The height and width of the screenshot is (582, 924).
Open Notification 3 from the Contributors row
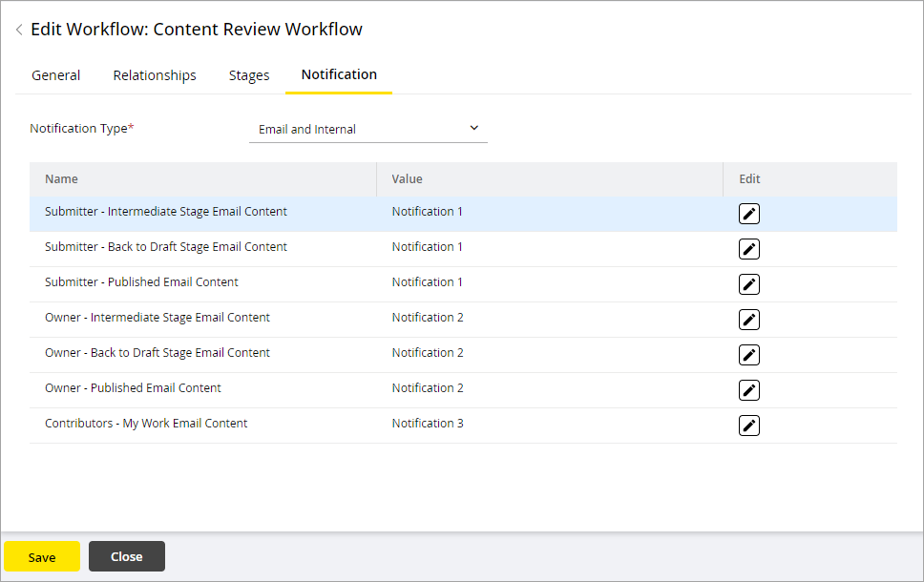pos(428,423)
